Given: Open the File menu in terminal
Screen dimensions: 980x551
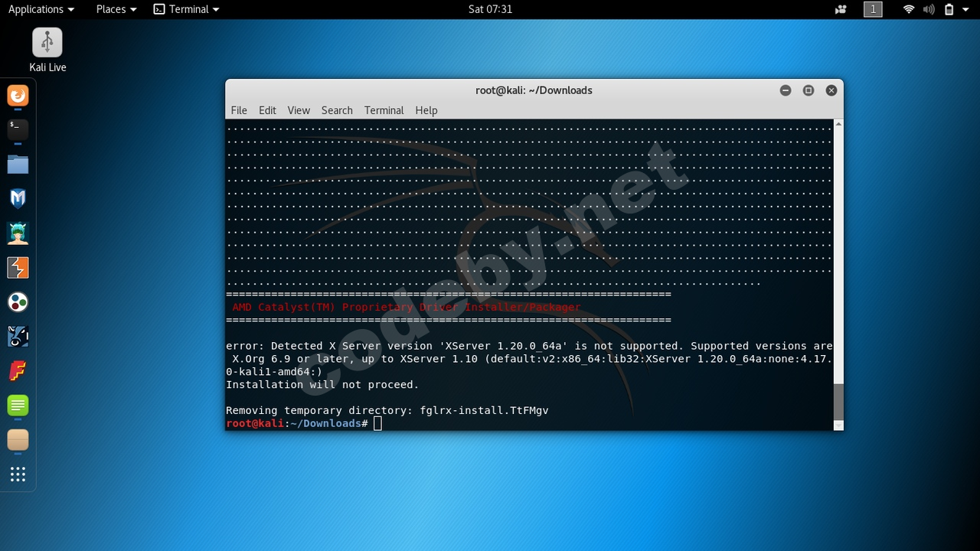Looking at the screenshot, I should 239,110.
